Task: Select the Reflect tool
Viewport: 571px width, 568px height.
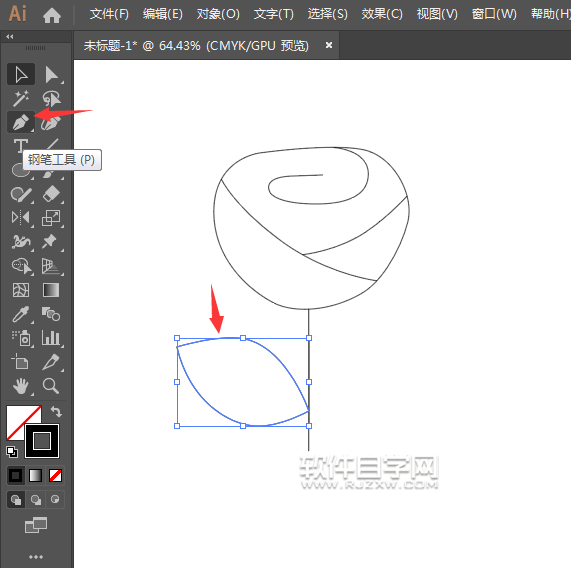Action: click(x=21, y=218)
